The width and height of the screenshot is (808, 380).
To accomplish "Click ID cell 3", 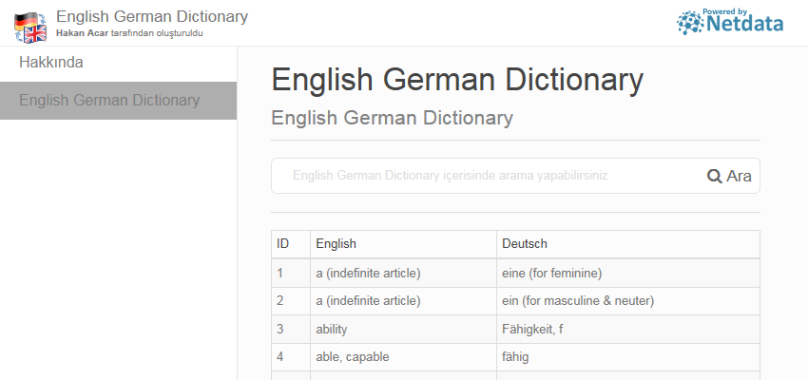I will pos(291,329).
